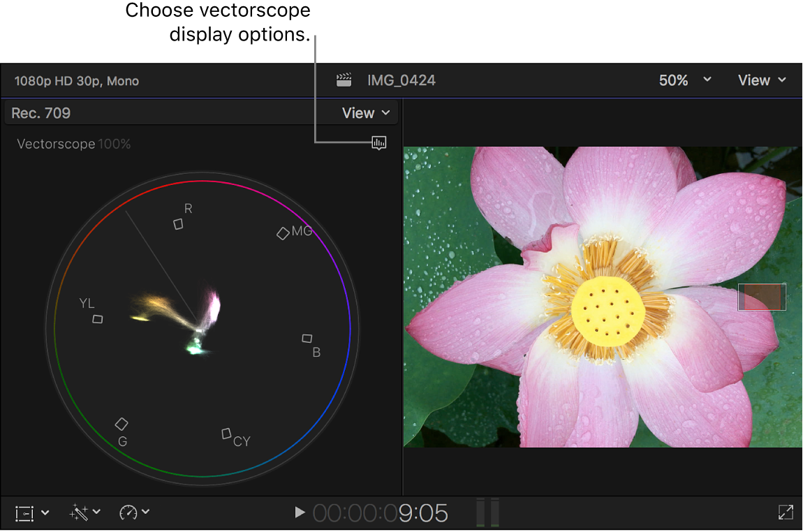Click the fullscreen playback icon bottom right
Screen dimensions: 803x532
point(785,512)
